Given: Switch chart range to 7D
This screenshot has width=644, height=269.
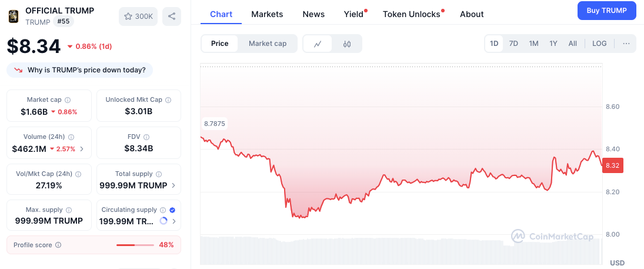Looking at the screenshot, I should (513, 44).
